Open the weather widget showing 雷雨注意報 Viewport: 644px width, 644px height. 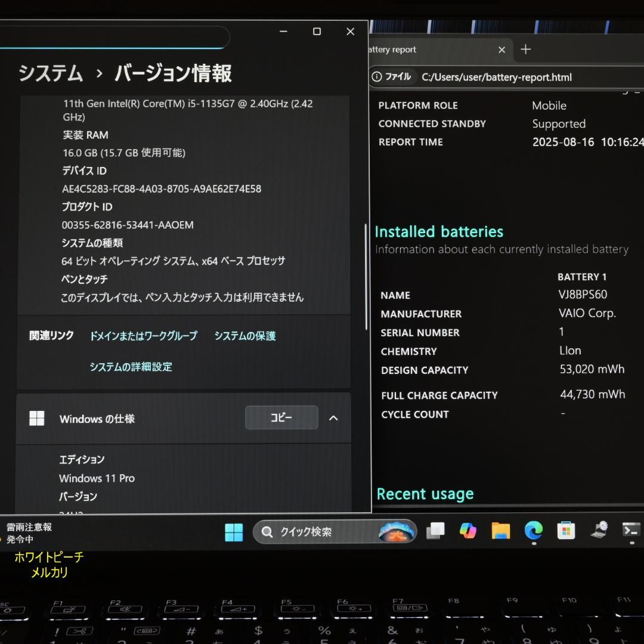coord(27,531)
